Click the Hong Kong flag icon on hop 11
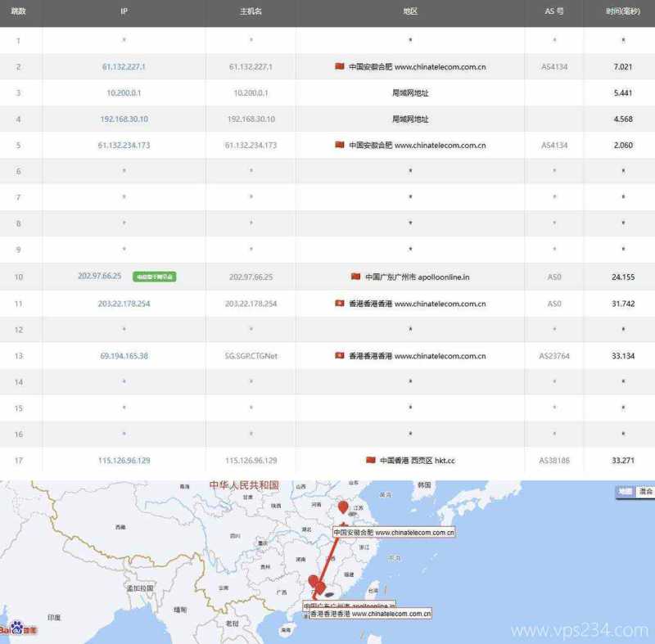The height and width of the screenshot is (644, 655). [x=341, y=304]
